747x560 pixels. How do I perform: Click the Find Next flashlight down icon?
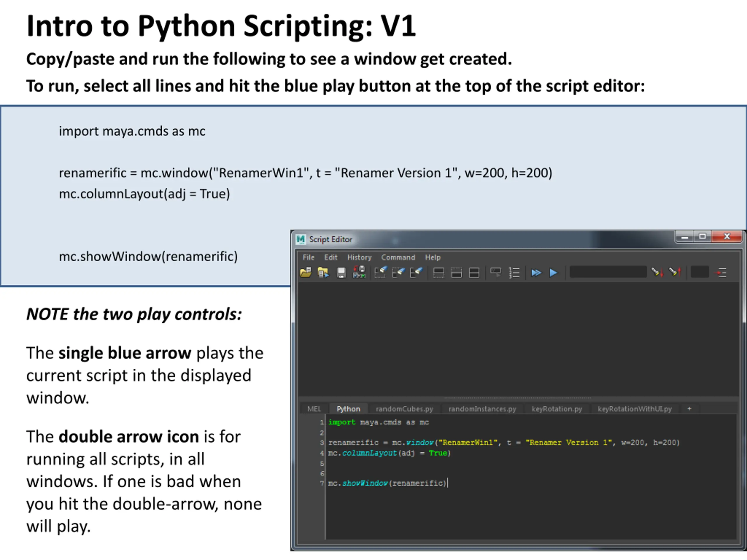click(657, 272)
